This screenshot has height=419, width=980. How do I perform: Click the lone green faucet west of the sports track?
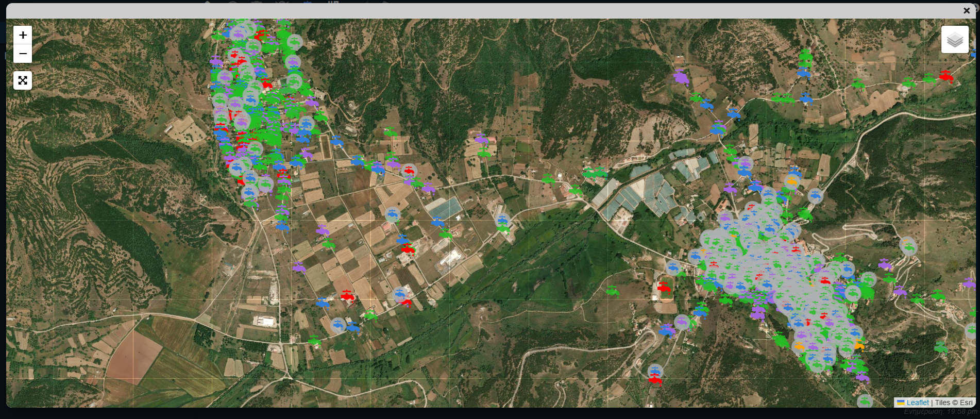612,292
